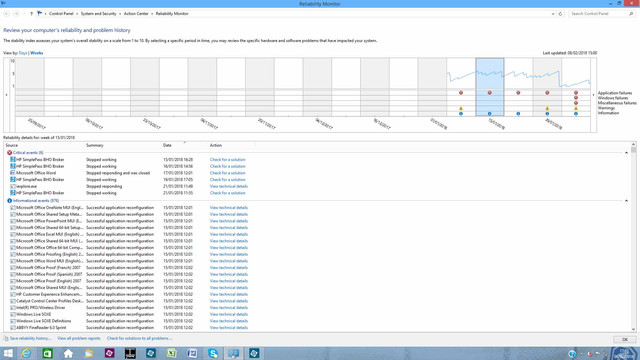
Task: Open the address bar history dropdown
Action: point(553,14)
